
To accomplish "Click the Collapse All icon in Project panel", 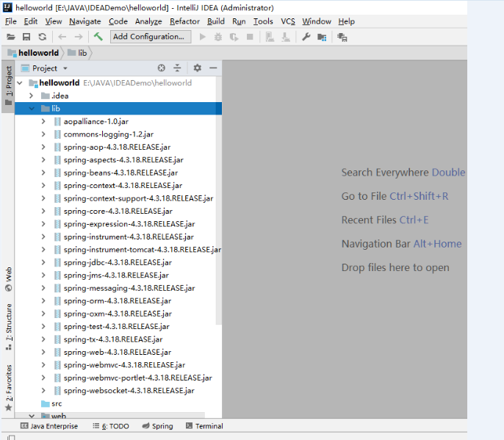I will (177, 68).
